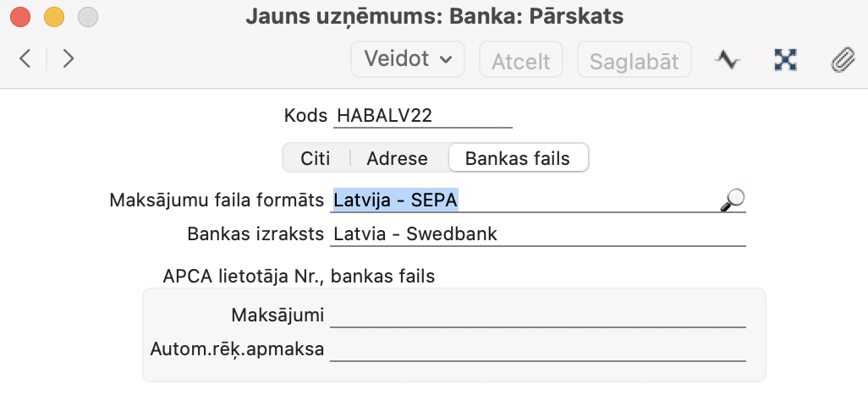Image resolution: width=868 pixels, height=406 pixels.
Task: Select the Bankas fails tab
Action: click(518, 158)
